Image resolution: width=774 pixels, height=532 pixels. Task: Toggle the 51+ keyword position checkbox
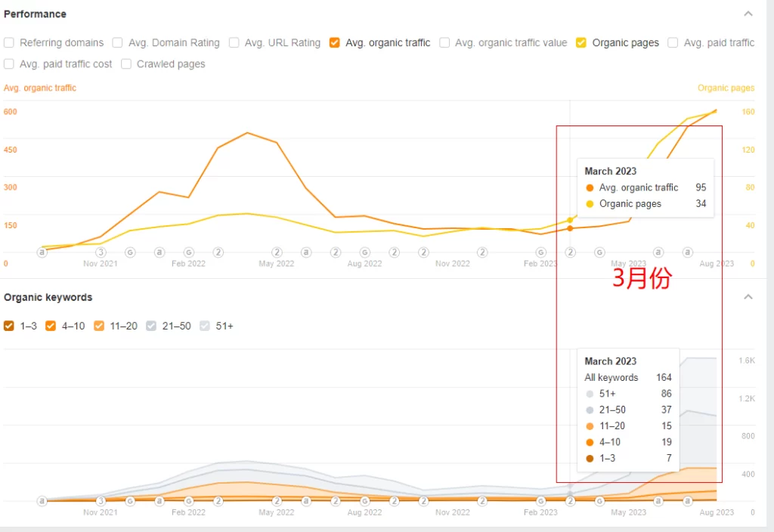coord(205,326)
